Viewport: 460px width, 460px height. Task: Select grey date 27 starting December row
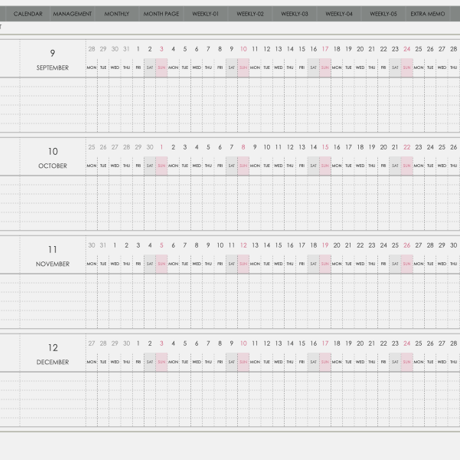(x=91, y=343)
